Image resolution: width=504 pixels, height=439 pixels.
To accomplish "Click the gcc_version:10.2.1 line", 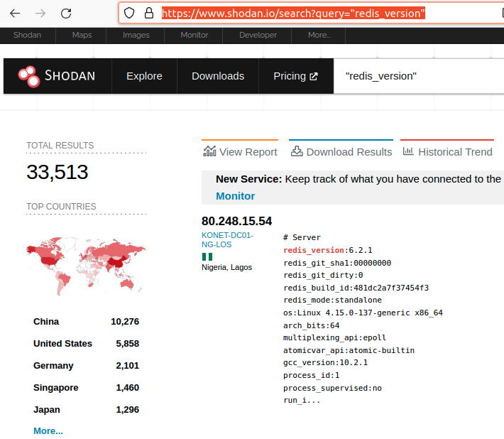I will point(325,363).
